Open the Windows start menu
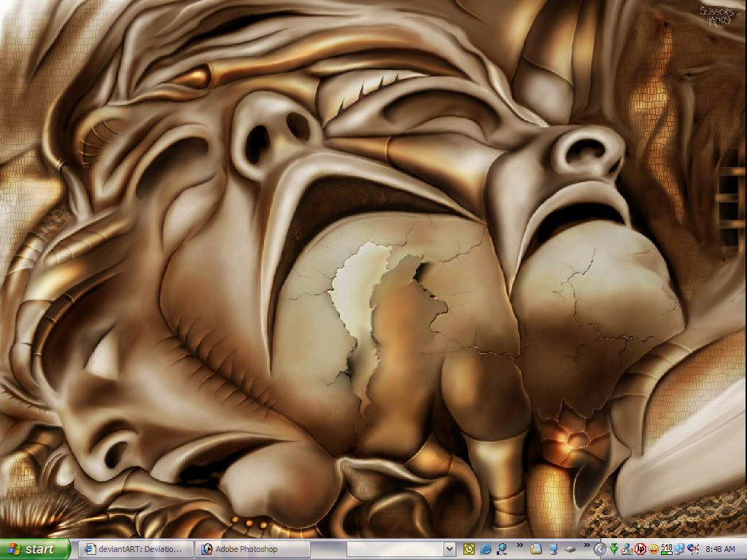 click(35, 549)
